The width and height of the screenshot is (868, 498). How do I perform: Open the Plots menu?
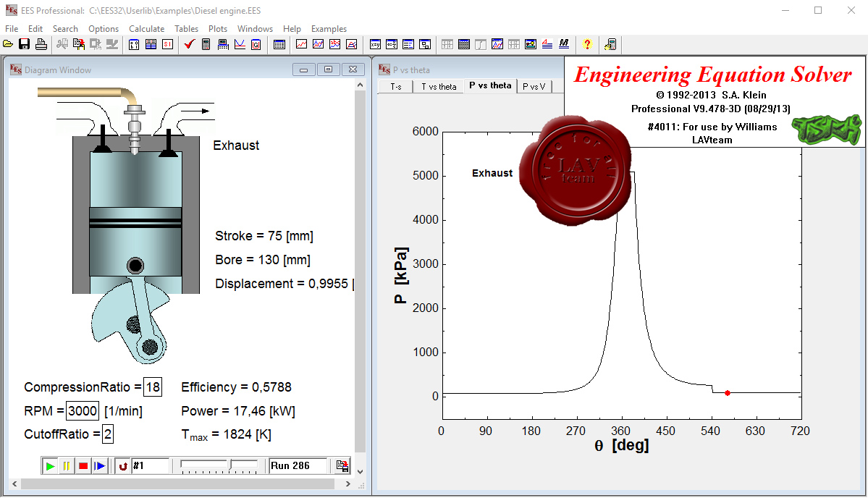[x=218, y=29]
